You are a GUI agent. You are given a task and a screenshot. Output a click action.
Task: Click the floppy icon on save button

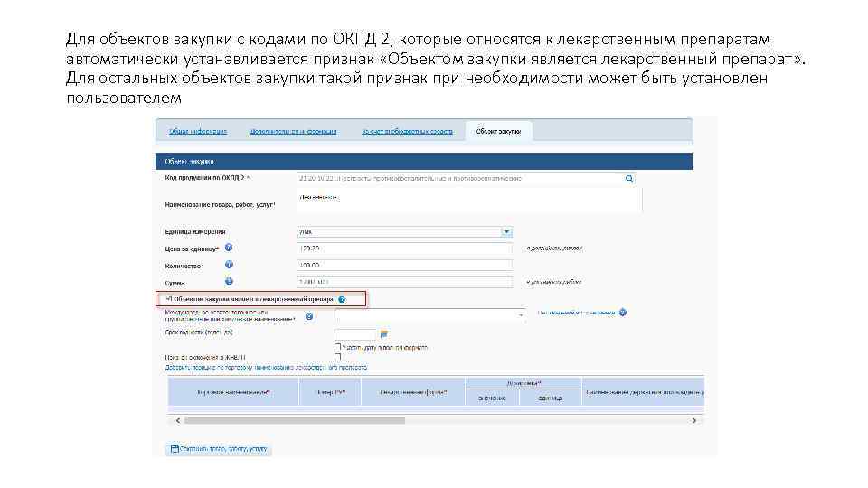click(x=175, y=449)
